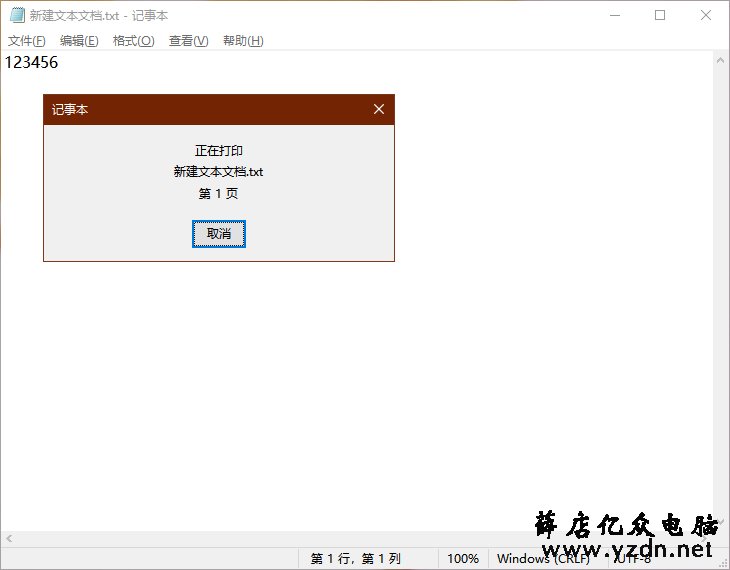Click the vertical scrollbar up arrow
This screenshot has height=570, width=730.
pos(720,60)
